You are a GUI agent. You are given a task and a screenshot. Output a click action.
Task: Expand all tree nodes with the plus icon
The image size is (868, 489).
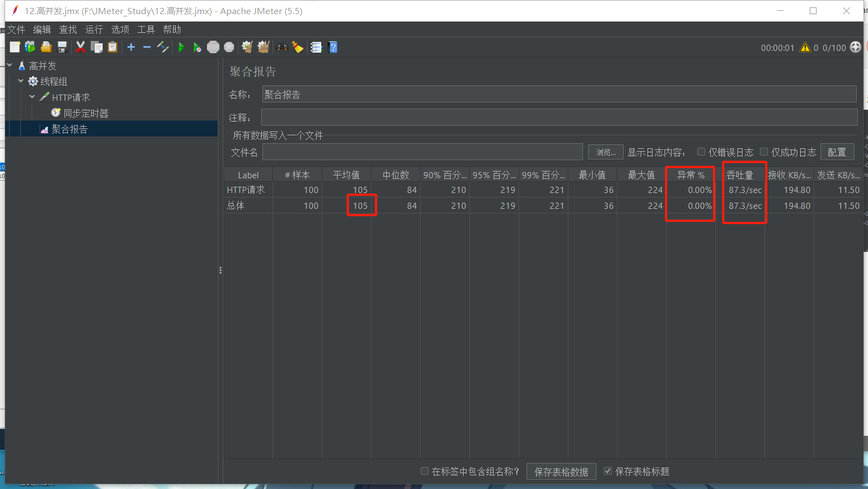coord(131,47)
